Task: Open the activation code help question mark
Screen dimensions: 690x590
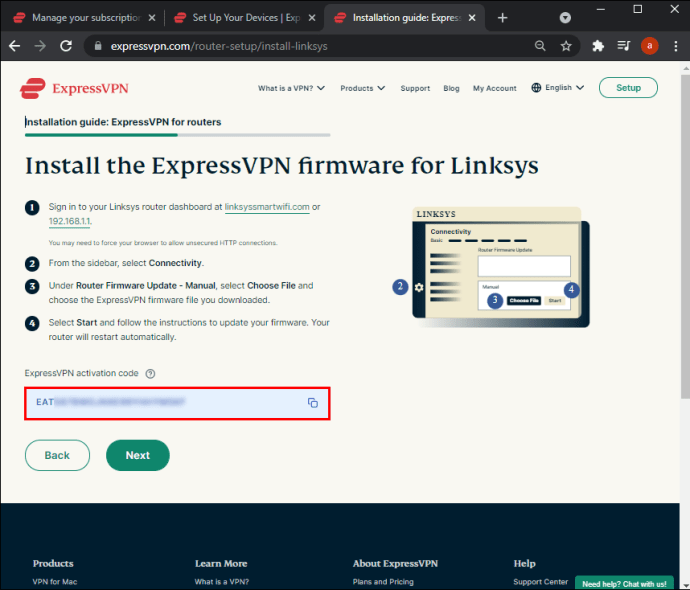Action: tap(150, 374)
